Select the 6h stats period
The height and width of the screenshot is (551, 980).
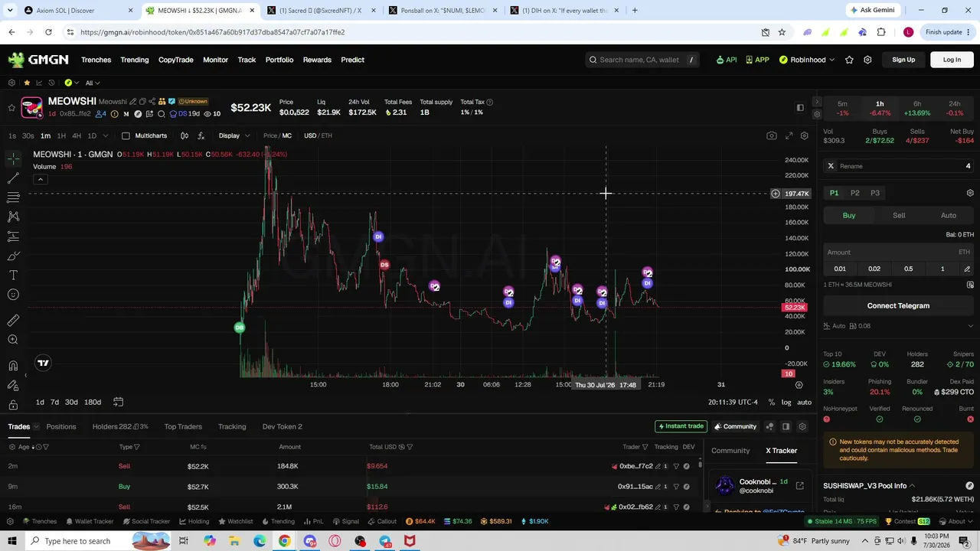click(917, 109)
